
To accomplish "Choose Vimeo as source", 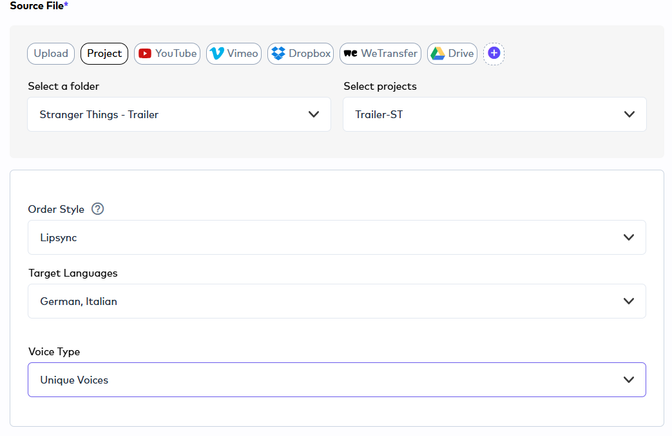I will [234, 54].
